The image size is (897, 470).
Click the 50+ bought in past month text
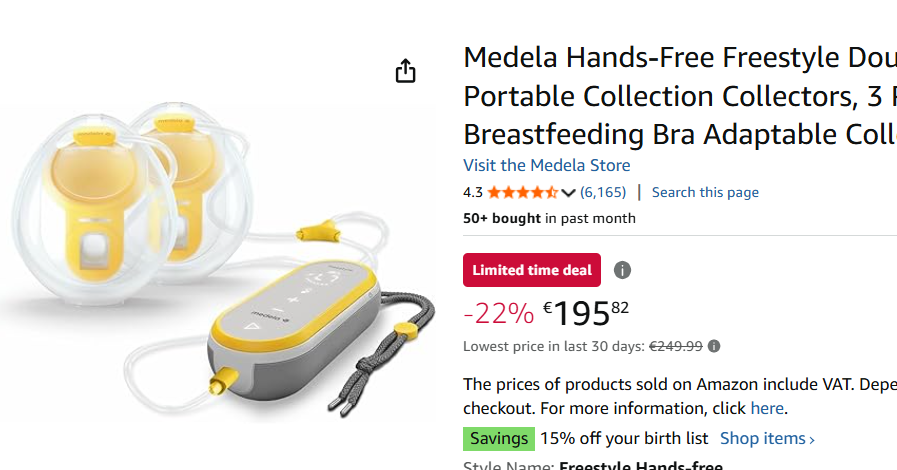pyautogui.click(x=549, y=218)
